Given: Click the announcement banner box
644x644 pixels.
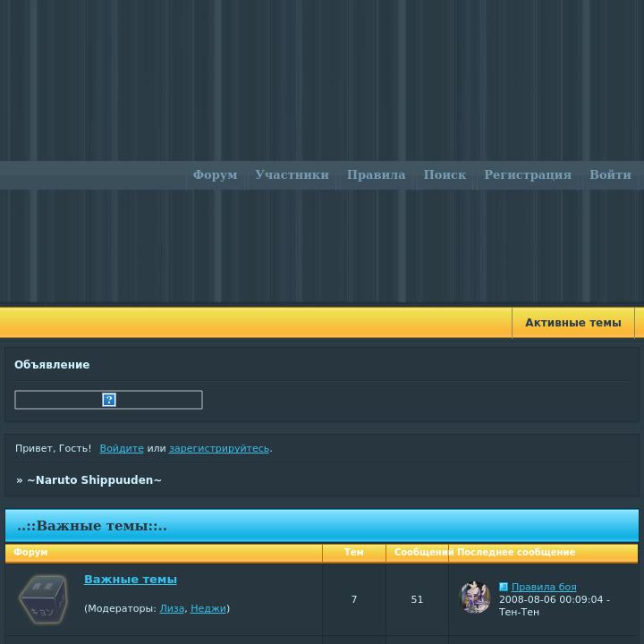Looking at the screenshot, I should (x=108, y=400).
